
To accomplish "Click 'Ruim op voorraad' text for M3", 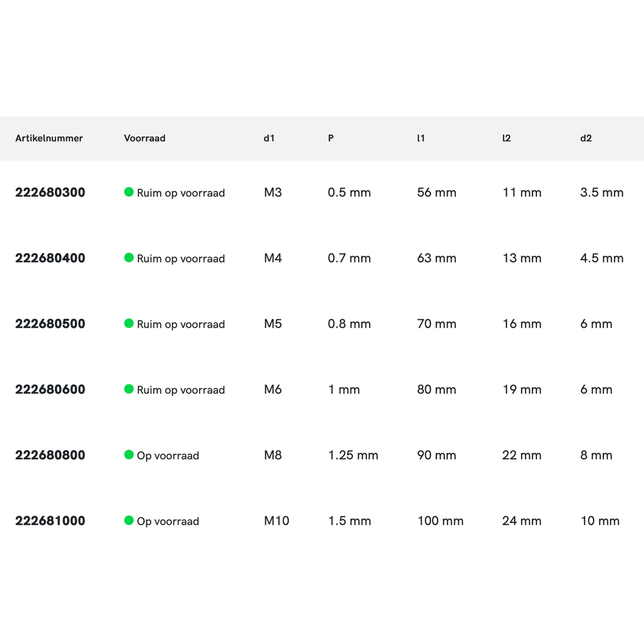I will point(181,193).
